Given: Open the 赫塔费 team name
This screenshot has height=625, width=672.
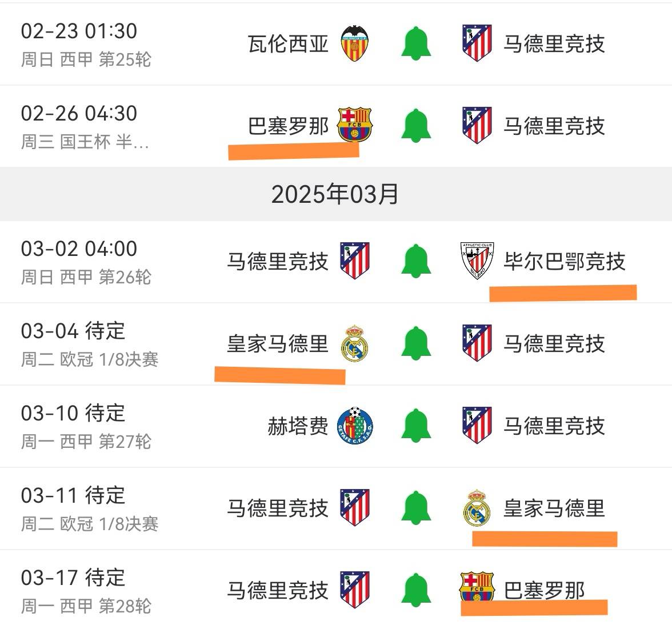Looking at the screenshot, I should (298, 426).
